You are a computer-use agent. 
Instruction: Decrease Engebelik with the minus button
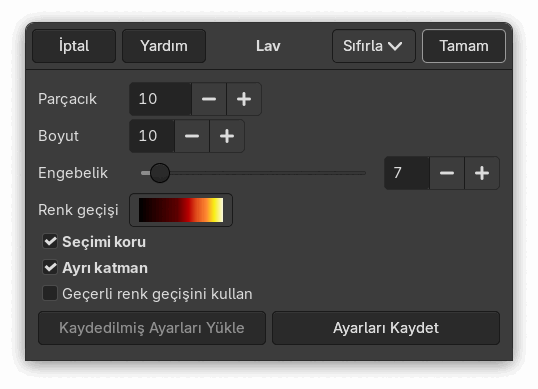(447, 173)
